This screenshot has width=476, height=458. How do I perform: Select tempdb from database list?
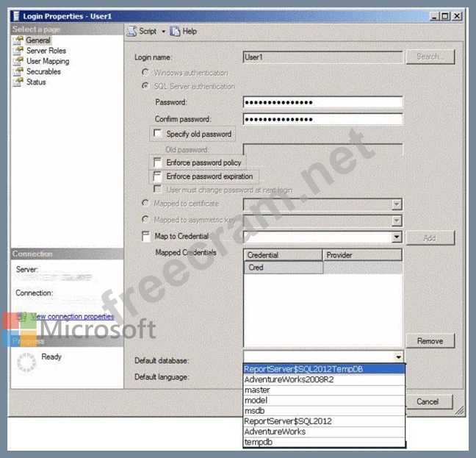[x=324, y=442]
